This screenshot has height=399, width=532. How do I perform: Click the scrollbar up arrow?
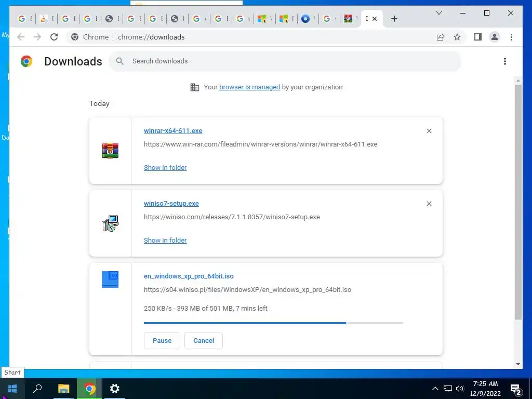click(x=518, y=81)
